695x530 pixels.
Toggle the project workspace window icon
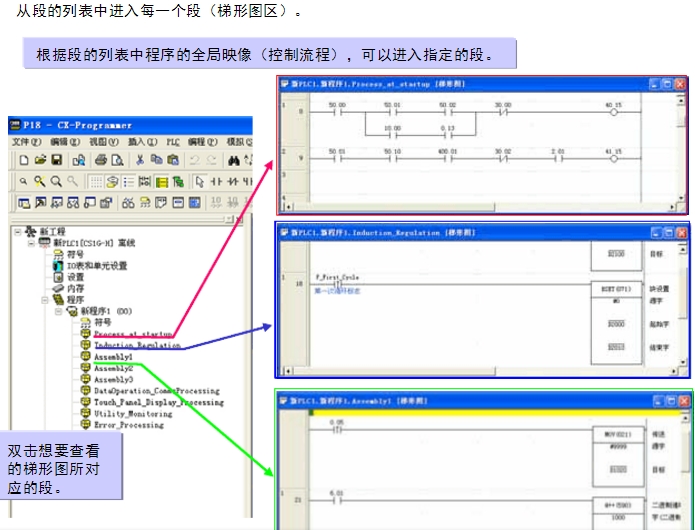coord(24,203)
